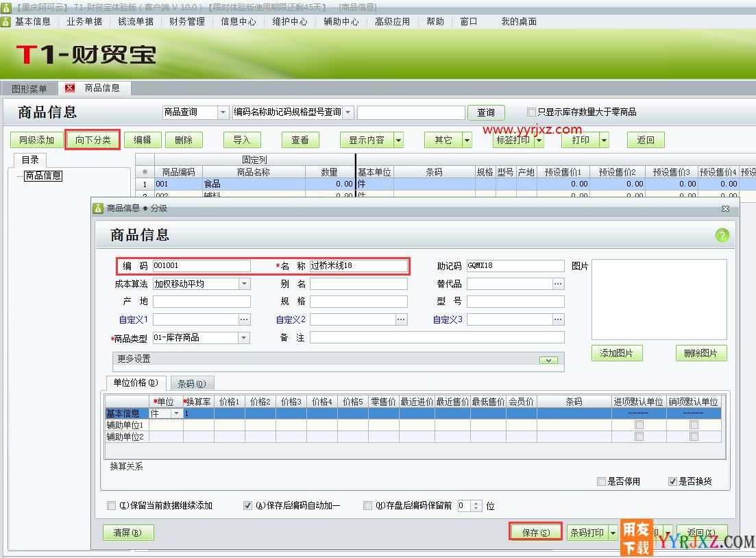Image resolution: width=756 pixels, height=558 pixels.
Task: Open the 编码名称助记码规格型号查询 dropdown
Action: [348, 112]
